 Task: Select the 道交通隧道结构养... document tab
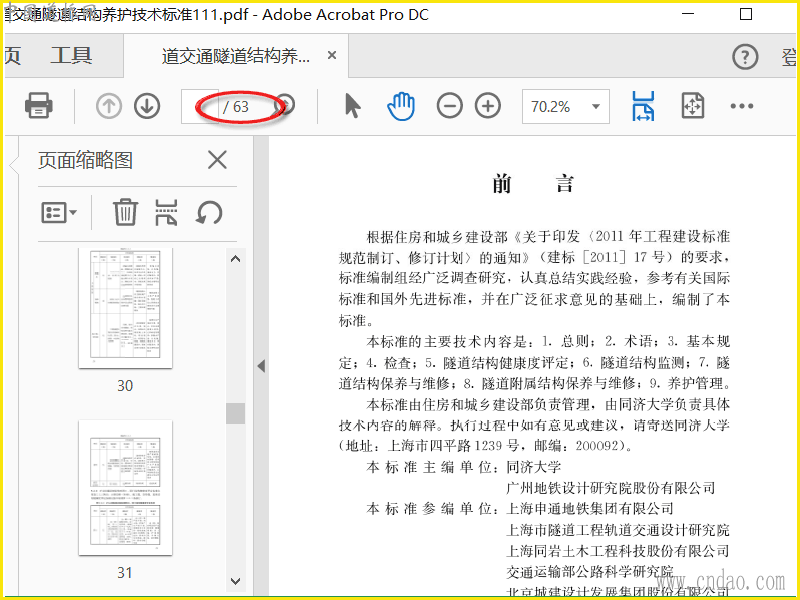236,56
